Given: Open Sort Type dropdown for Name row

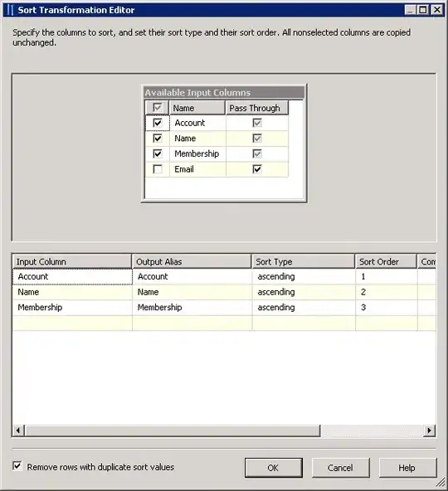Looking at the screenshot, I should pyautogui.click(x=304, y=292).
